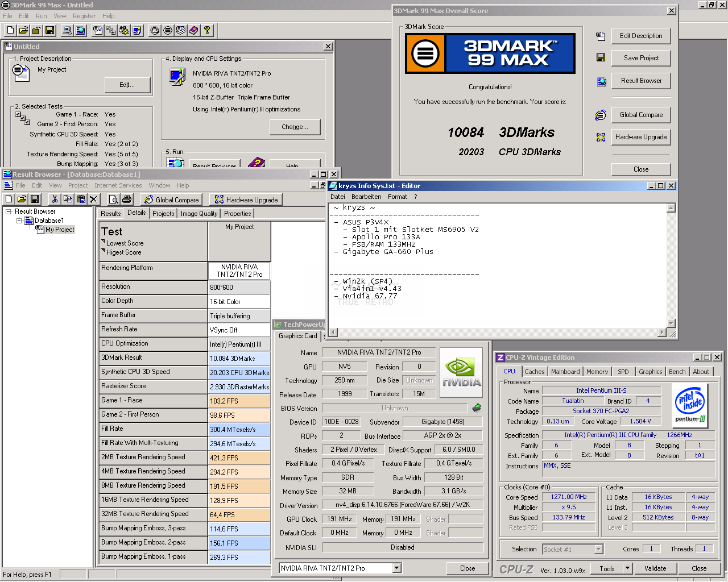Click Change... button in Display and CPU Settings
728x582 pixels.
click(x=295, y=127)
